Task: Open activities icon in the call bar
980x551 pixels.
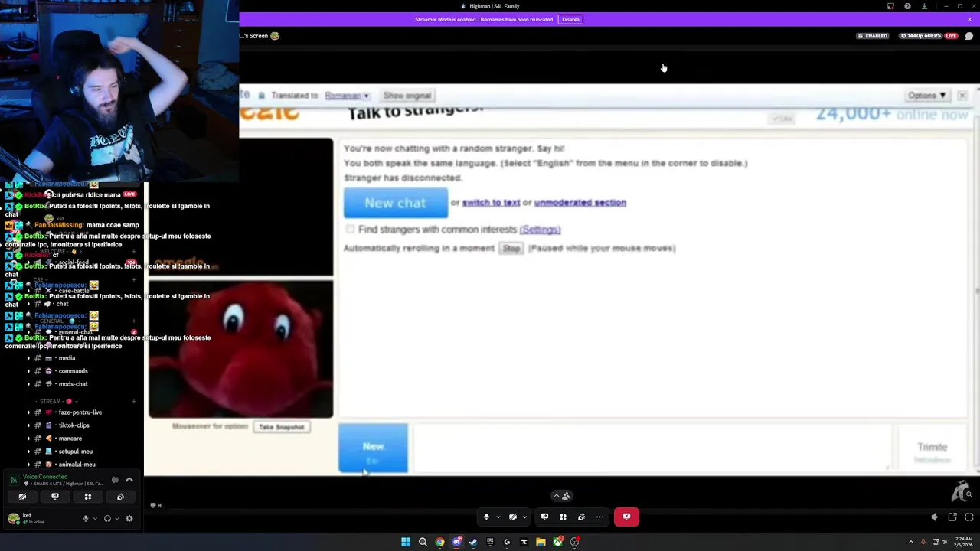Action: [x=563, y=517]
